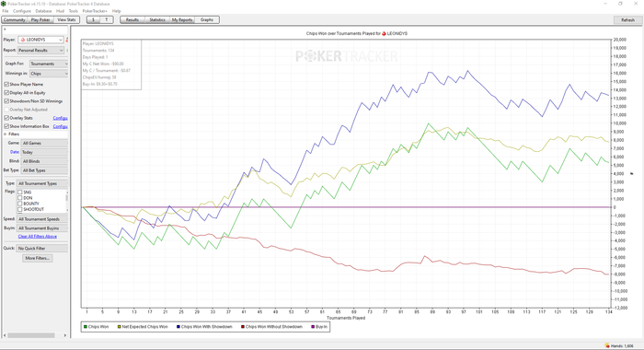Open the Tools menu
The height and width of the screenshot is (350, 644).
point(73,11)
